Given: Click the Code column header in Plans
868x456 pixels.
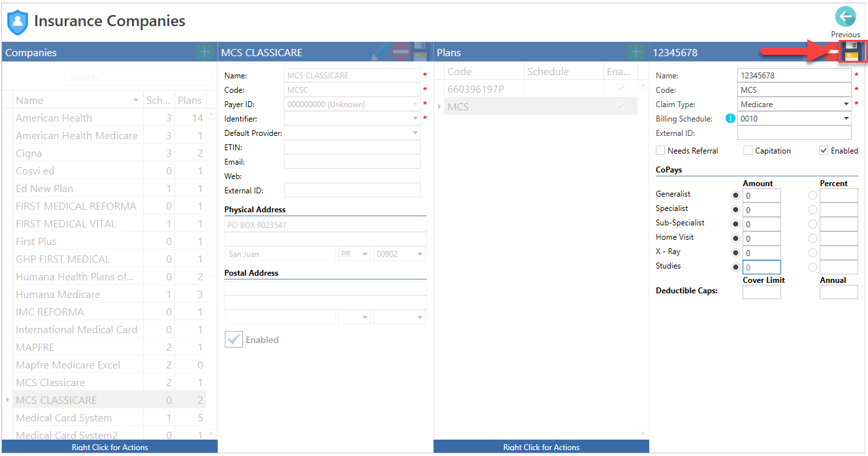Looking at the screenshot, I should 484,72.
